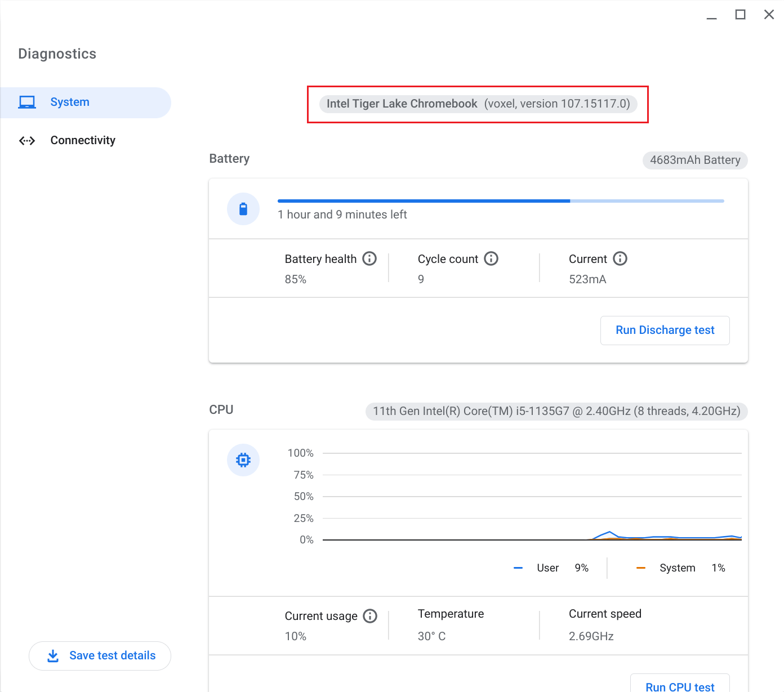Click the Current info icon

620,258
